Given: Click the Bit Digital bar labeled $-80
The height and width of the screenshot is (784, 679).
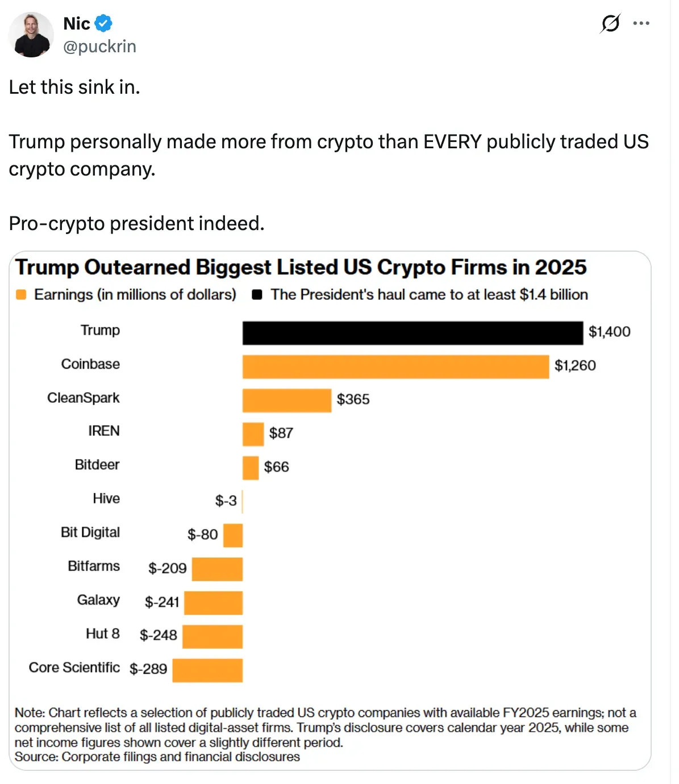Looking at the screenshot, I should (x=233, y=535).
